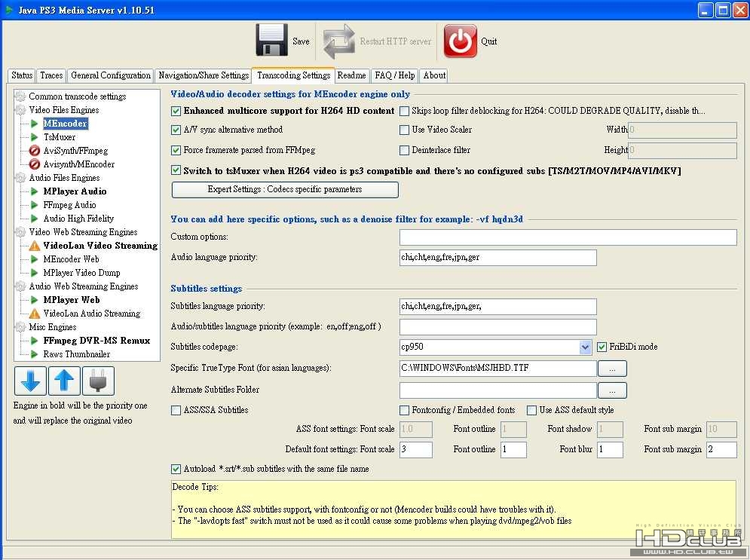This screenshot has height=560, width=750.
Task: Switch to Navigation/Share Settings tab
Action: pyautogui.click(x=204, y=75)
